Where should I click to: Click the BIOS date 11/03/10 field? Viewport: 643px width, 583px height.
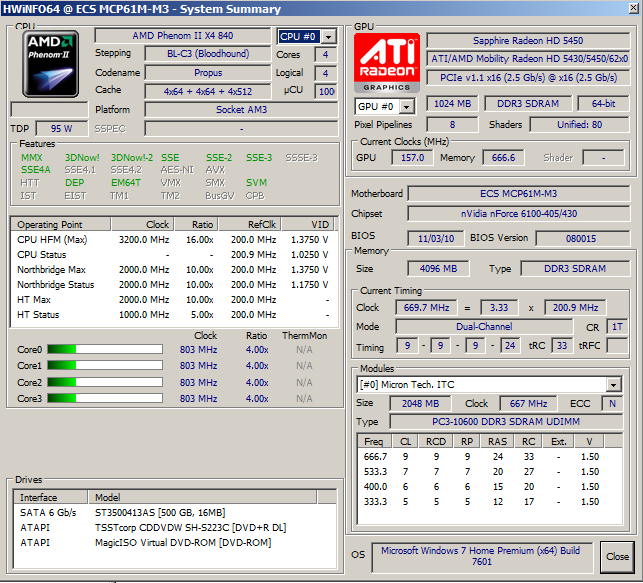tap(436, 238)
